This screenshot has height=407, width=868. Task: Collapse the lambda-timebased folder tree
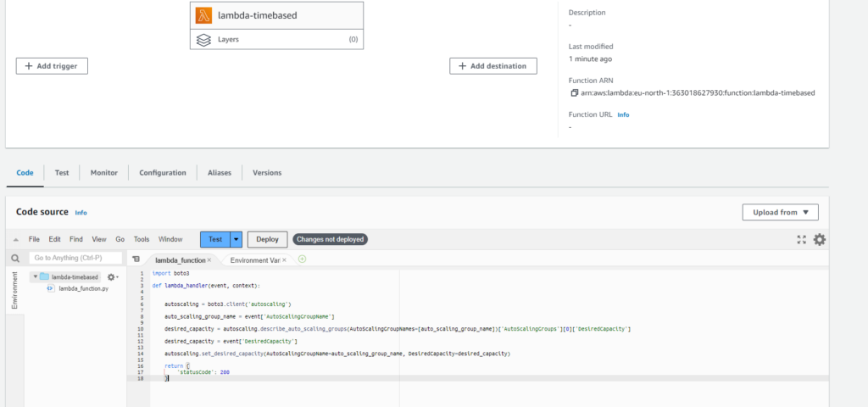(36, 277)
